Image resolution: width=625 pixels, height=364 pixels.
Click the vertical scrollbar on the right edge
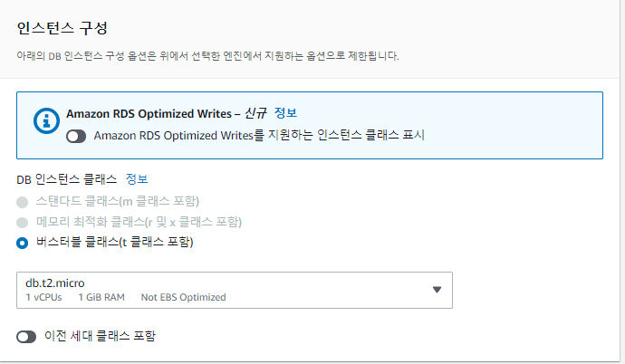click(622, 182)
